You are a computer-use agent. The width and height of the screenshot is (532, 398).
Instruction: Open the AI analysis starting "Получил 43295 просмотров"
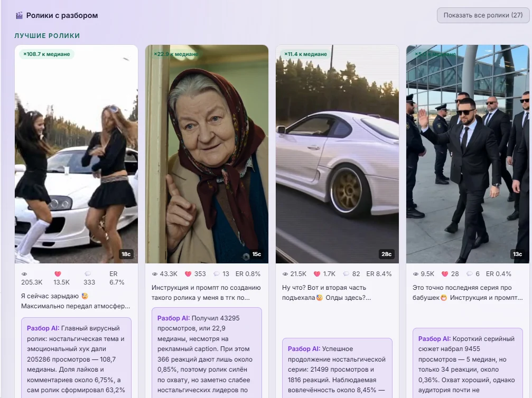click(x=207, y=353)
